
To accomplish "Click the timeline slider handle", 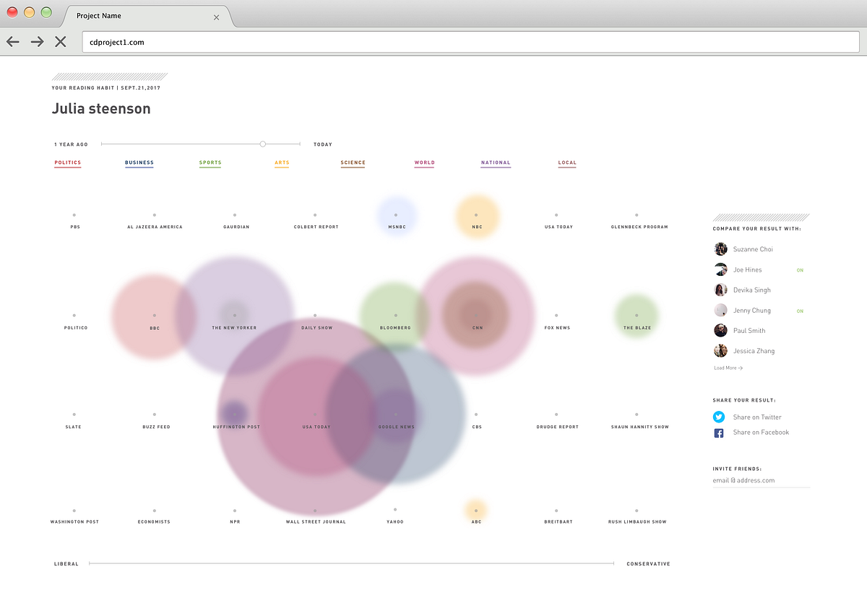I will tap(263, 144).
